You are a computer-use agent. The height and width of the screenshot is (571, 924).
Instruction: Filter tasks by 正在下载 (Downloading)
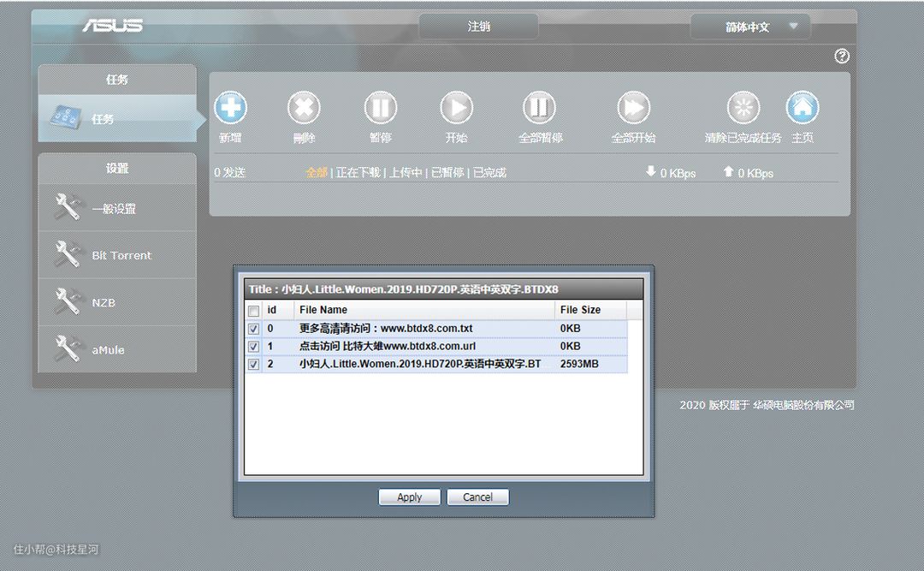(x=358, y=173)
